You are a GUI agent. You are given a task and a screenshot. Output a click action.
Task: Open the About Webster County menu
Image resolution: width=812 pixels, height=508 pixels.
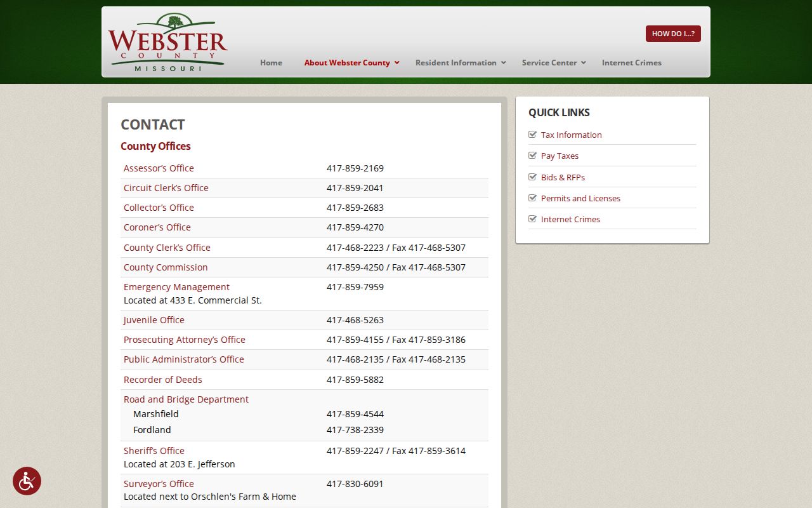click(347, 62)
